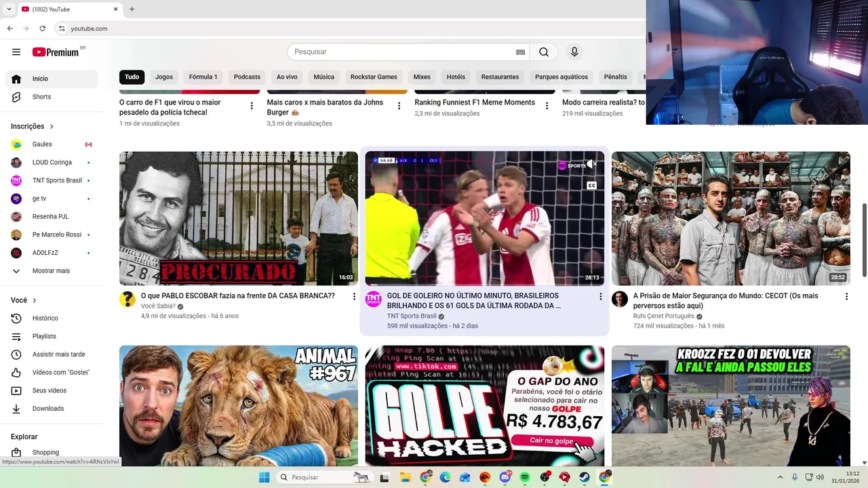Viewport: 868px width, 488px height.
Task: Play the CECOT prison video thumbnail
Action: (731, 218)
